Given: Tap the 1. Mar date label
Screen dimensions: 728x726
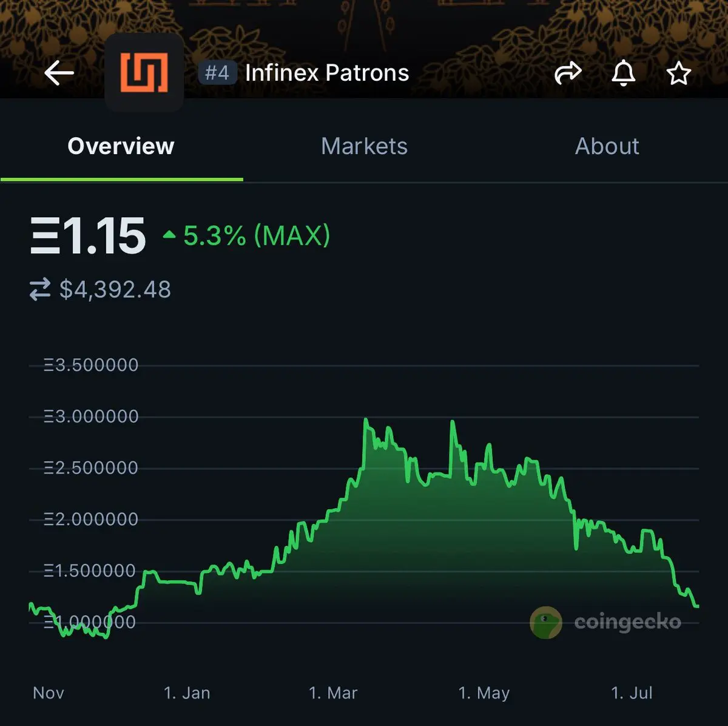Looking at the screenshot, I should click(x=333, y=693).
